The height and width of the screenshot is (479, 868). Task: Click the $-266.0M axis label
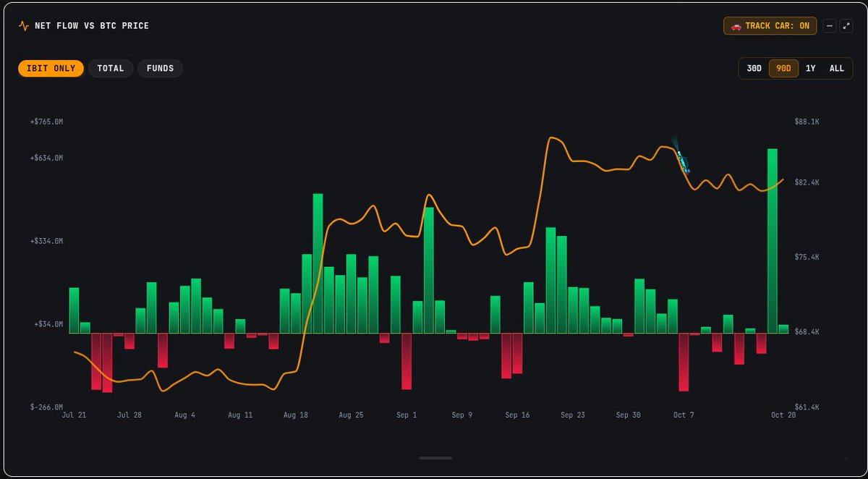click(47, 407)
